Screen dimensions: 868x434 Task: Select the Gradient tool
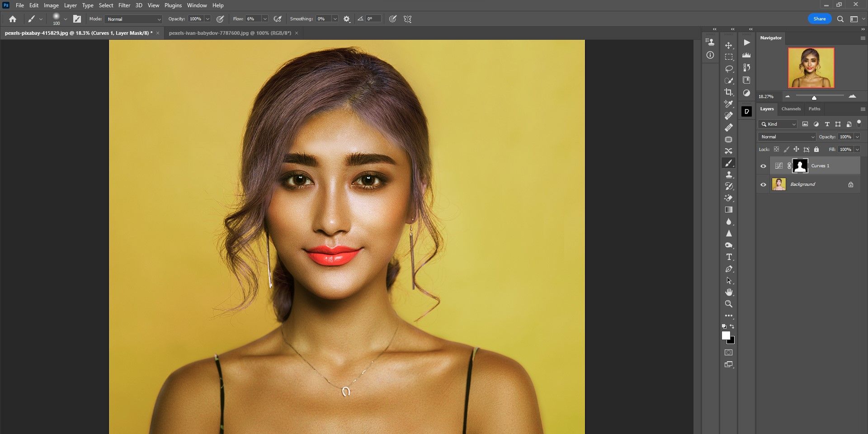click(x=729, y=210)
